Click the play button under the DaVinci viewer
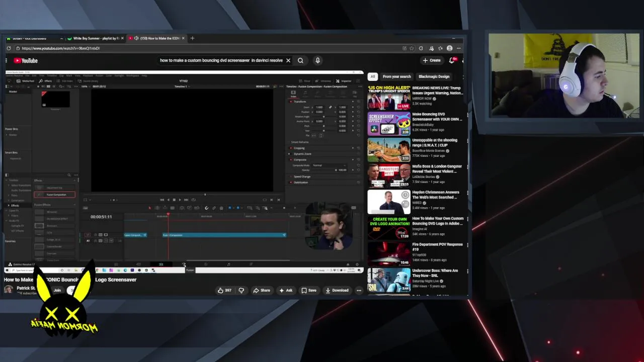Screen dimensions: 644x362 [x=180, y=200]
